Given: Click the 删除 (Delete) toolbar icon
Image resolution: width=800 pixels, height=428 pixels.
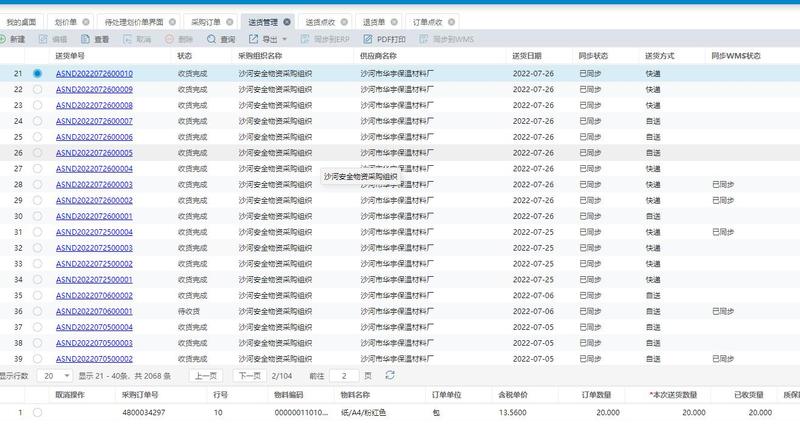Looking at the screenshot, I should pos(169,39).
